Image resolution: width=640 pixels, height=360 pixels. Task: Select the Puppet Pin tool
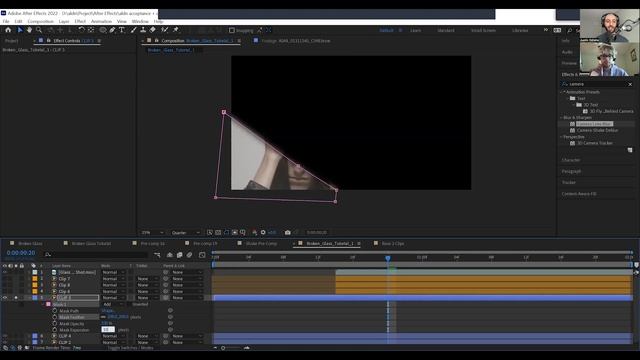(x=176, y=30)
